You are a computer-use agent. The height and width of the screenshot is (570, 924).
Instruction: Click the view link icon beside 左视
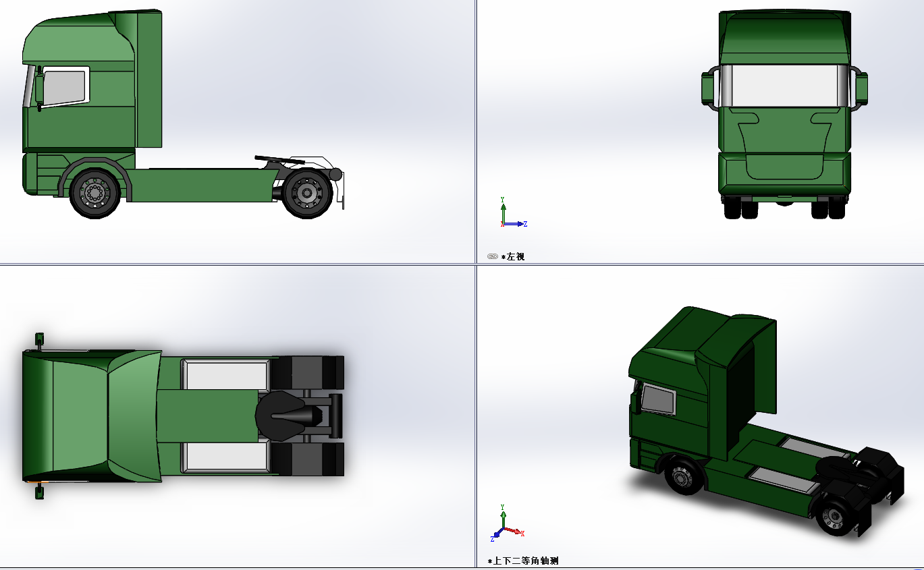coord(492,256)
